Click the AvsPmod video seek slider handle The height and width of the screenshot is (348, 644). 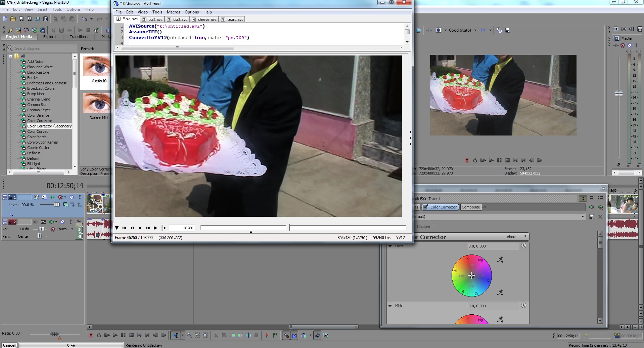tap(288, 228)
